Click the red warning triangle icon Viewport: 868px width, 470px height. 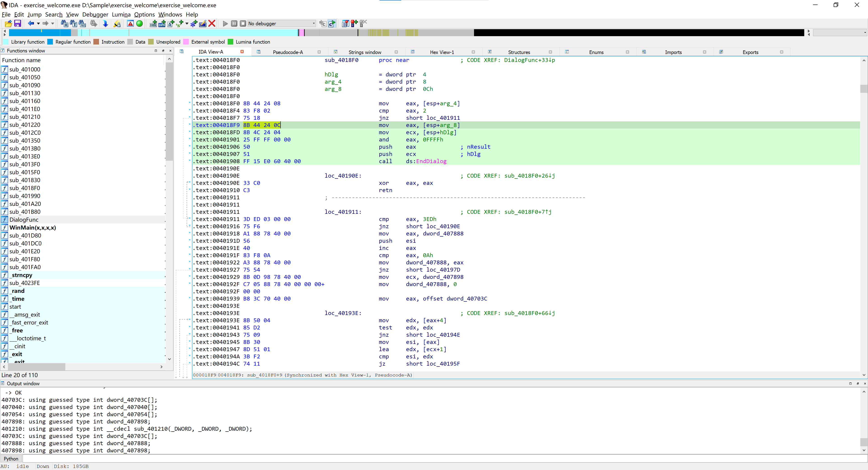[130, 23]
